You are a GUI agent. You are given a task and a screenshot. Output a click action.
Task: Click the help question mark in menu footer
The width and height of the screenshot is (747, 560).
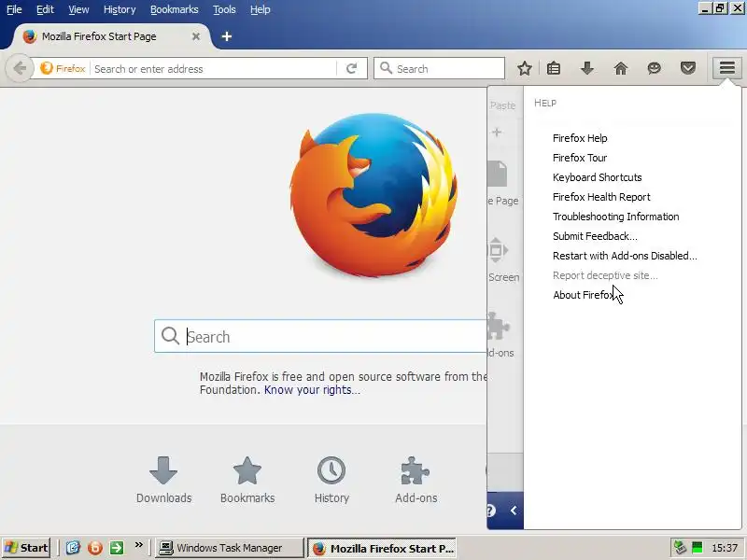coord(491,511)
